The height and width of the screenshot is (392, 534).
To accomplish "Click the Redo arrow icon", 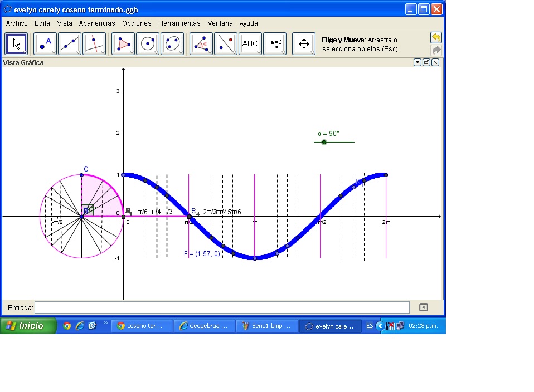I will (x=436, y=50).
